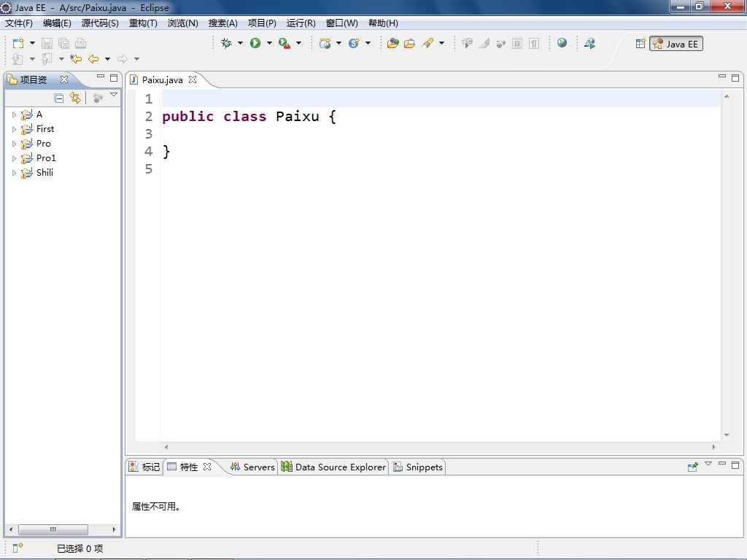Switch to the Snippets tab
The height and width of the screenshot is (560, 747).
coord(418,467)
